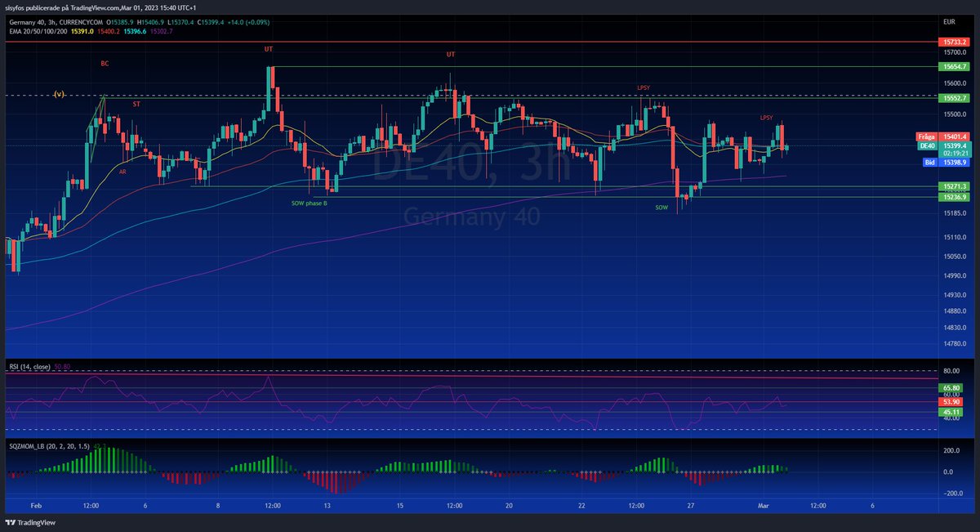
Task: Click the cyan EMA value 15396.6
Action: pyautogui.click(x=136, y=31)
